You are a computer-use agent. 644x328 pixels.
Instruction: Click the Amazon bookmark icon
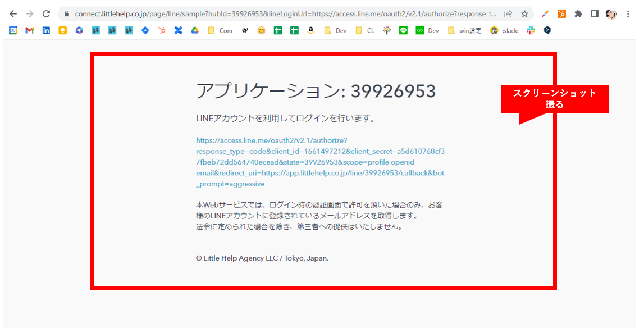pyautogui.click(x=310, y=31)
